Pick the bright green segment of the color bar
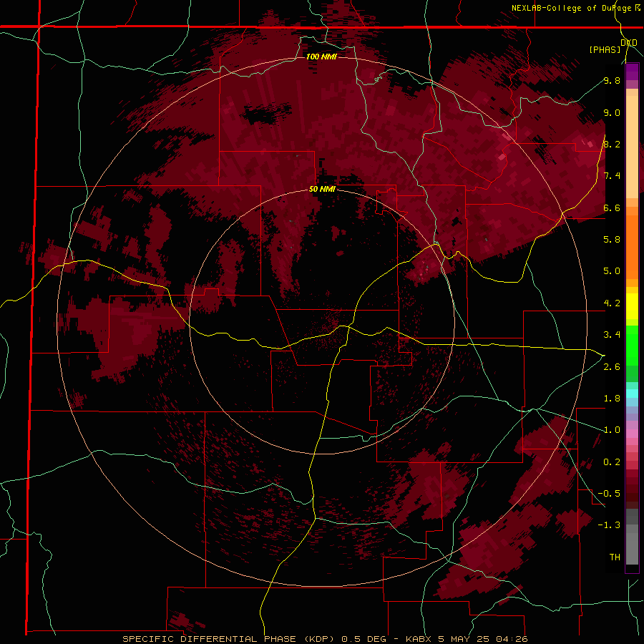644x644 pixels. tap(632, 346)
